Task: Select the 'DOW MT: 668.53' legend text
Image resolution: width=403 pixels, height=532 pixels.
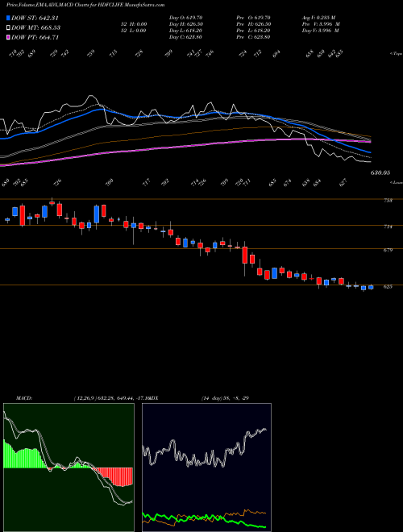Action: (x=35, y=28)
